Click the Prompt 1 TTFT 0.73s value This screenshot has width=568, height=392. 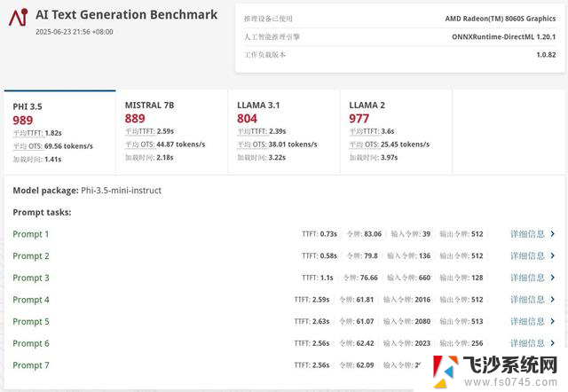328,234
